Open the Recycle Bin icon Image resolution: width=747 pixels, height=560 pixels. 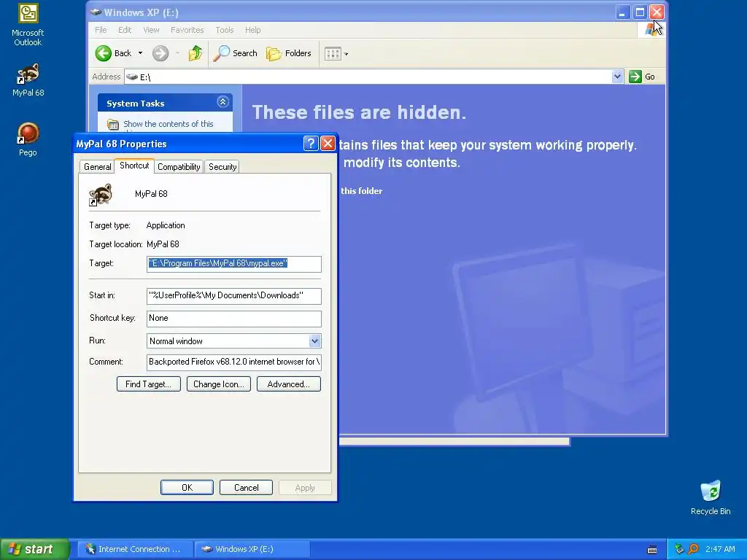tap(711, 497)
